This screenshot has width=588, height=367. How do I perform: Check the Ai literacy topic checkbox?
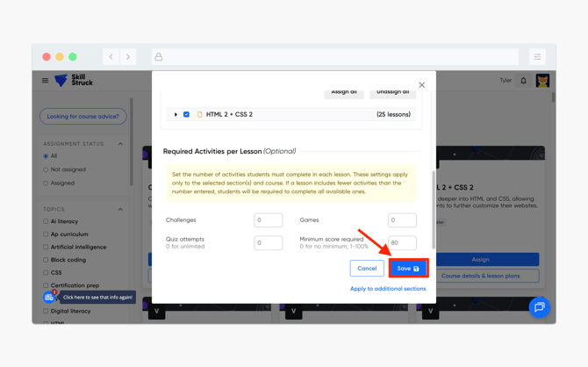[x=47, y=221]
